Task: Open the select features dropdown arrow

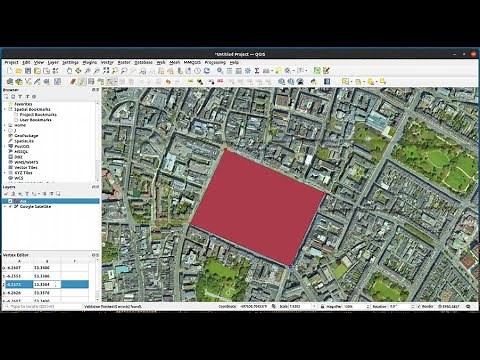Action: click(x=351, y=82)
